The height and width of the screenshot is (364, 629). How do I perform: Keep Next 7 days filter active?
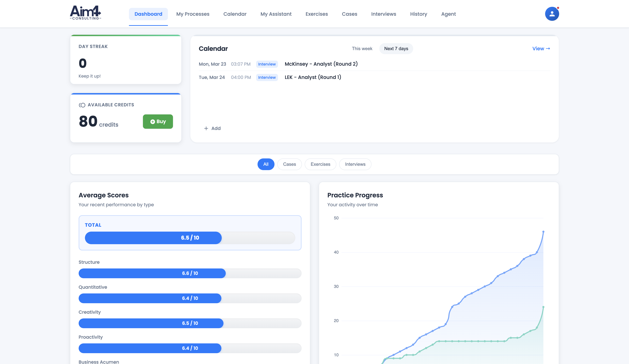396,49
